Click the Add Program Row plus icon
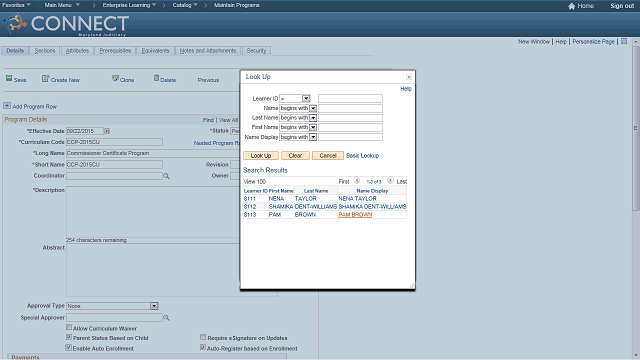 coord(7,106)
